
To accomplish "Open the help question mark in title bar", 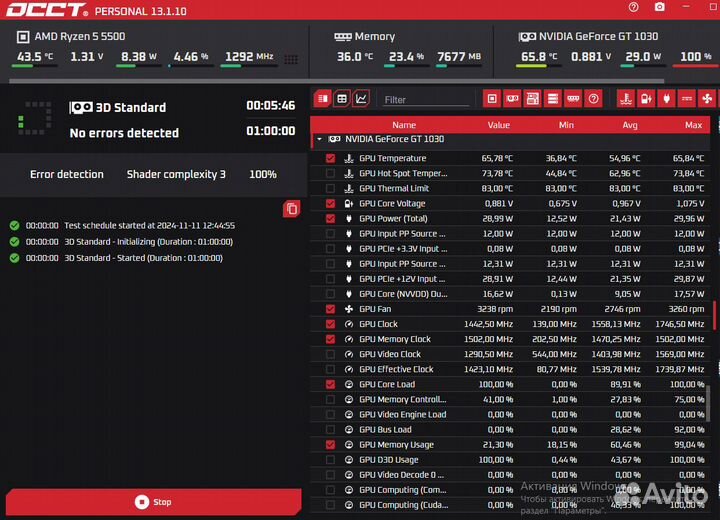I will [635, 8].
